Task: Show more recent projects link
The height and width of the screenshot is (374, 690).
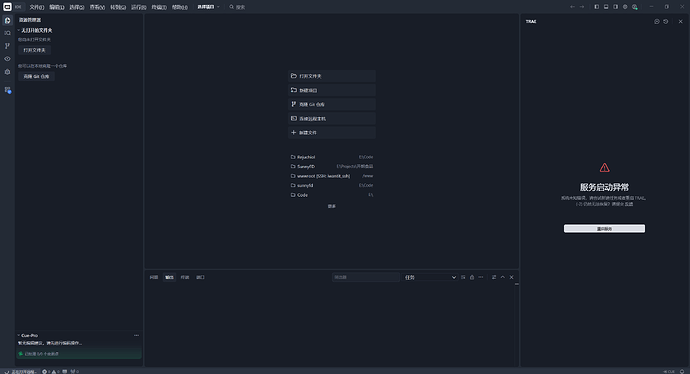Action: 331,206
